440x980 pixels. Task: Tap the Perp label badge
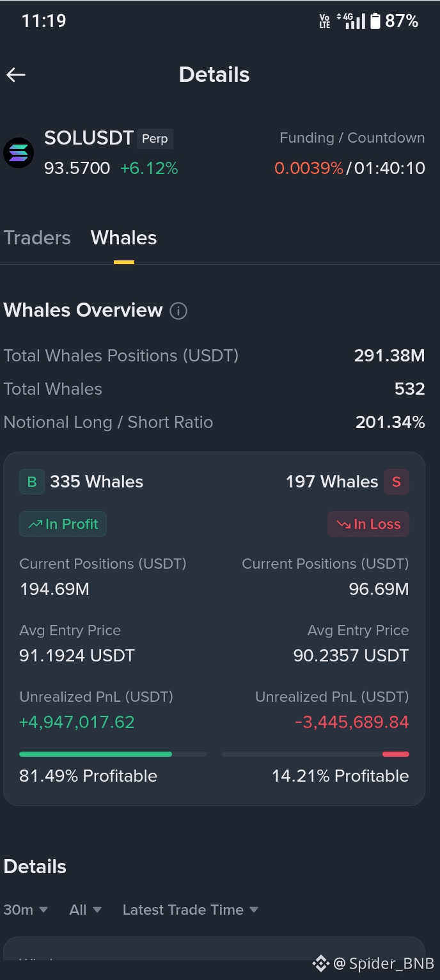[x=155, y=139]
